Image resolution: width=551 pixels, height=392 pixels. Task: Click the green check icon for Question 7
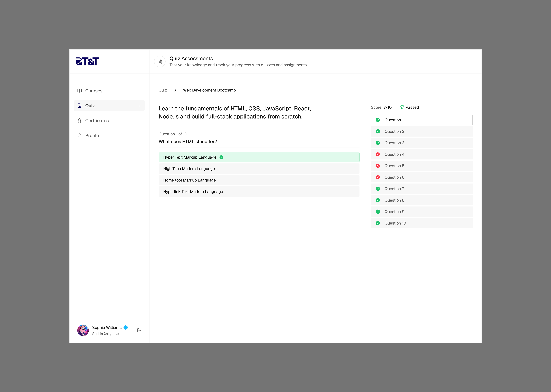point(378,189)
